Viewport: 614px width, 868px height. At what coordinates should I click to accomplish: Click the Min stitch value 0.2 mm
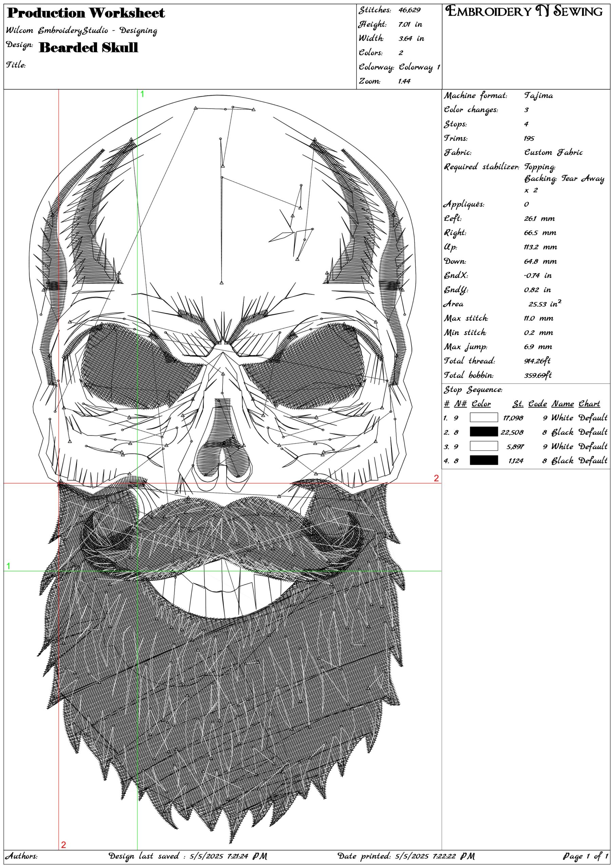pyautogui.click(x=538, y=333)
